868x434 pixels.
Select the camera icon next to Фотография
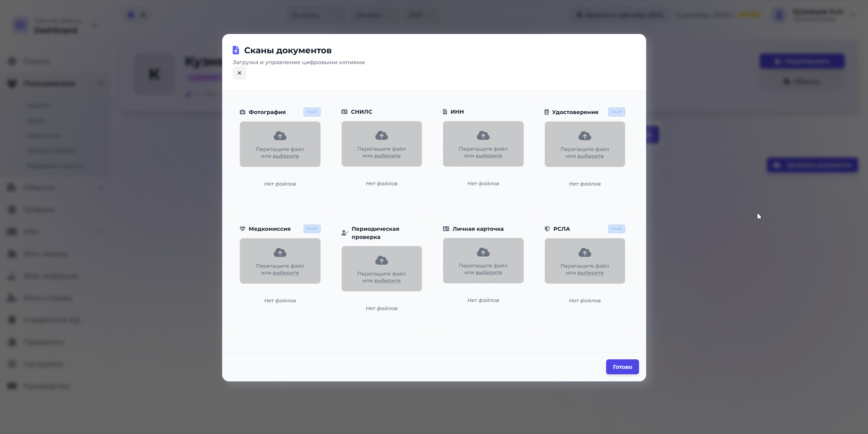point(242,112)
